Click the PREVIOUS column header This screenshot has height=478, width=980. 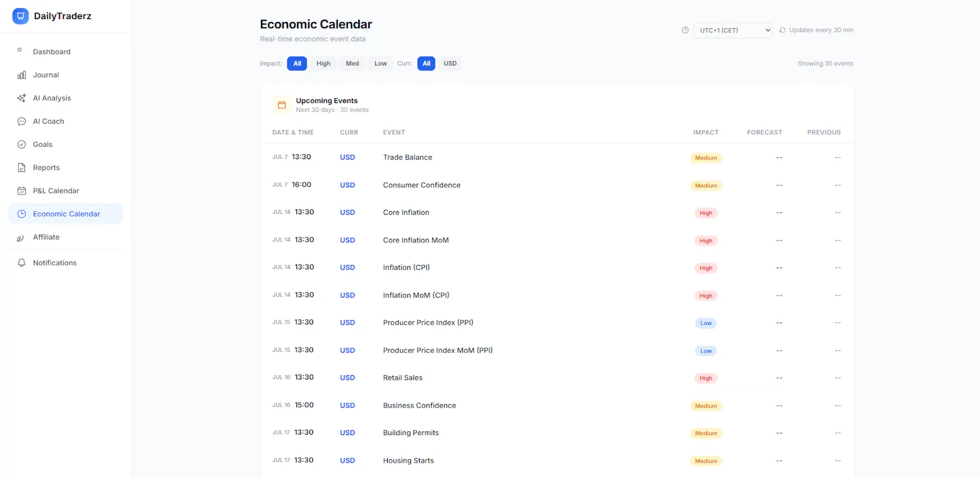click(x=824, y=132)
